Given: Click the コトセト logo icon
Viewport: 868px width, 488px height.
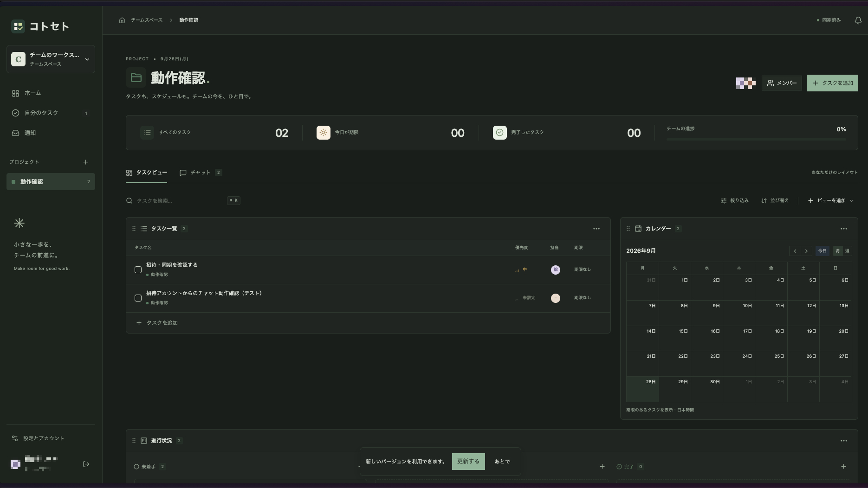Looking at the screenshot, I should point(18,26).
